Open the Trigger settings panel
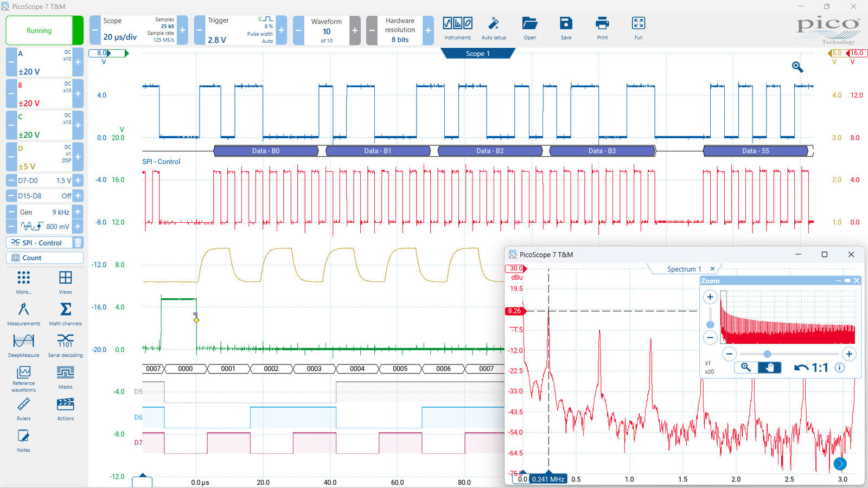This screenshot has height=488, width=868. point(240,30)
